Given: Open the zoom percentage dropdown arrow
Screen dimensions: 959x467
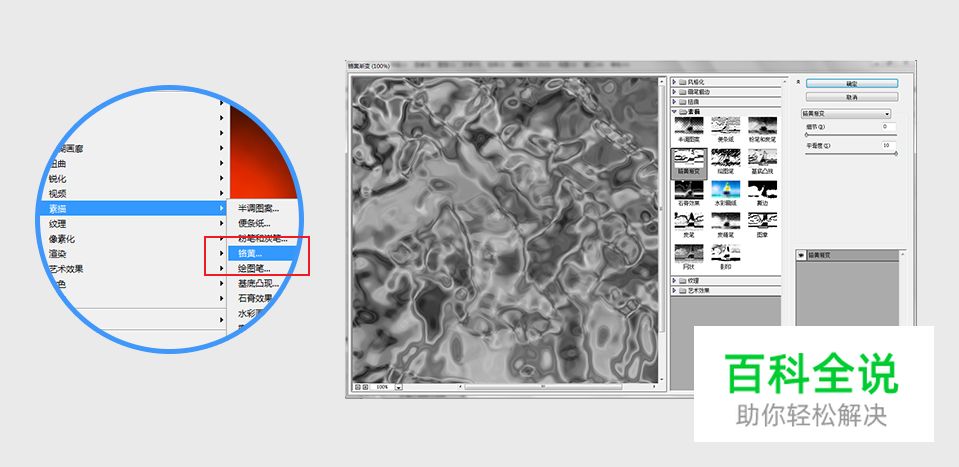Looking at the screenshot, I should pos(398,386).
